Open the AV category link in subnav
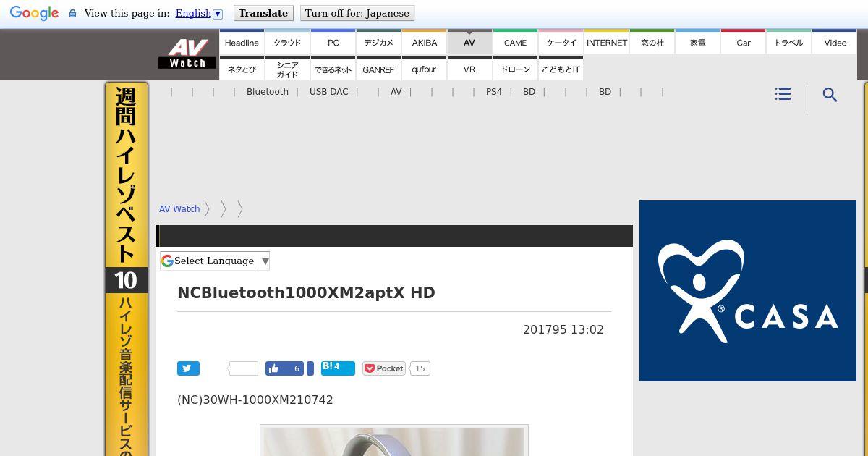Image resolution: width=868 pixels, height=456 pixels. (396, 92)
